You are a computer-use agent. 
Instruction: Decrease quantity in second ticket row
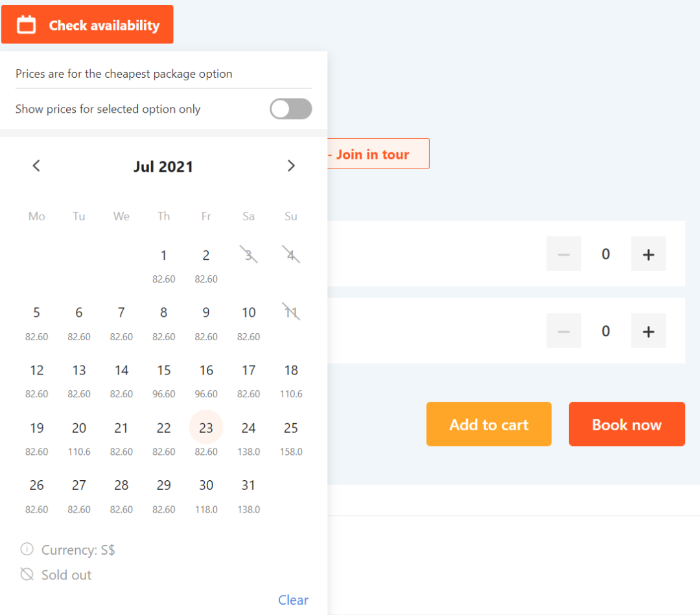tap(564, 331)
